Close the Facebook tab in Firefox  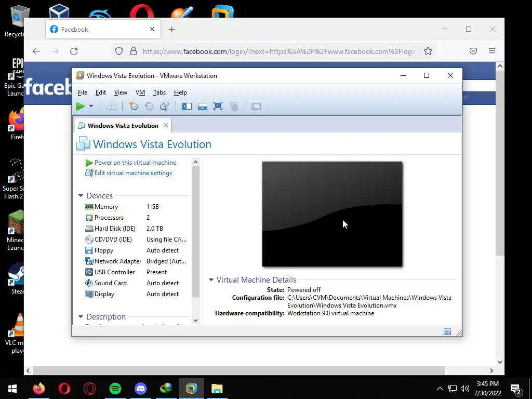[152, 29]
